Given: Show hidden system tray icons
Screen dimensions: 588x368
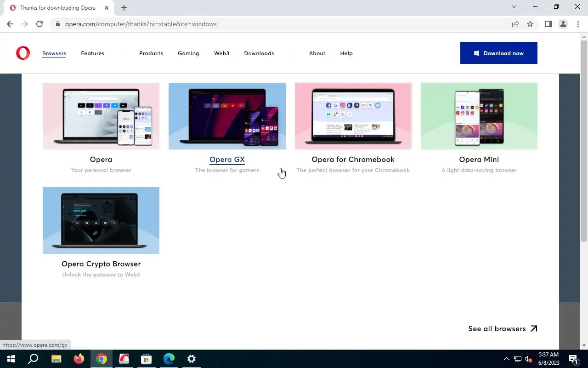Looking at the screenshot, I should 507,359.
